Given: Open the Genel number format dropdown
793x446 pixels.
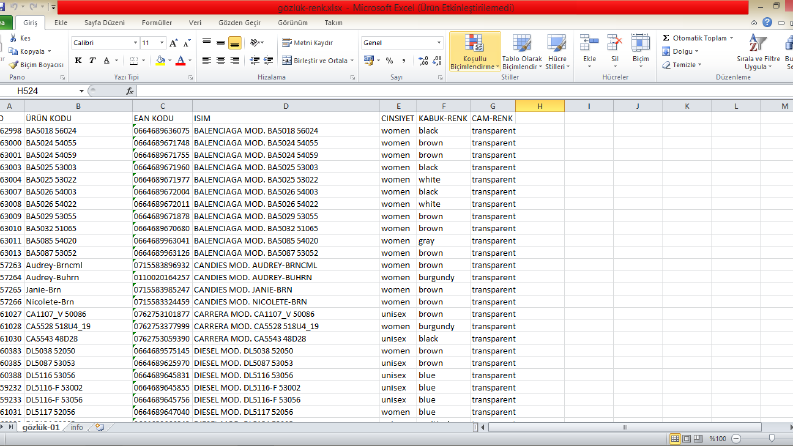Looking at the screenshot, I should click(438, 43).
